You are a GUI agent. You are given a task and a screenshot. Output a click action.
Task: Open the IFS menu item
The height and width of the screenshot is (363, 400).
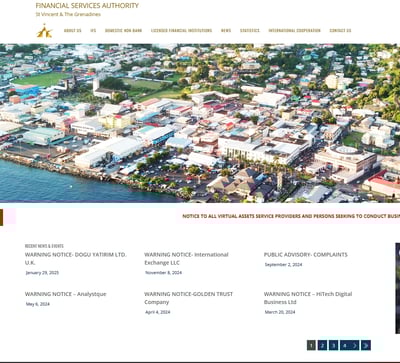click(x=93, y=30)
